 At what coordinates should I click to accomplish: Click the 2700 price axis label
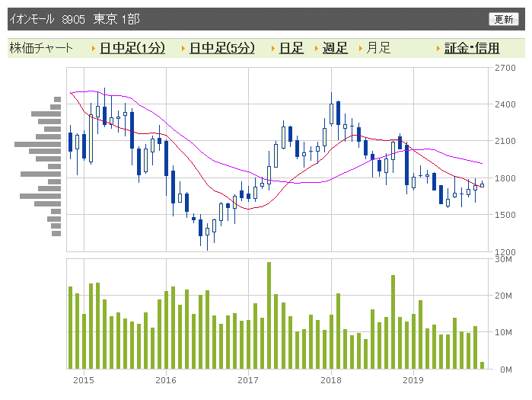point(505,69)
